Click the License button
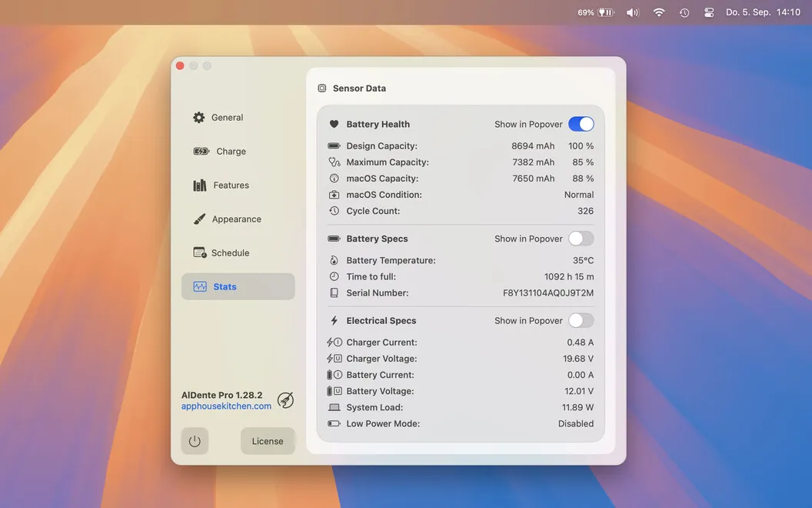This screenshot has height=508, width=812. click(268, 441)
